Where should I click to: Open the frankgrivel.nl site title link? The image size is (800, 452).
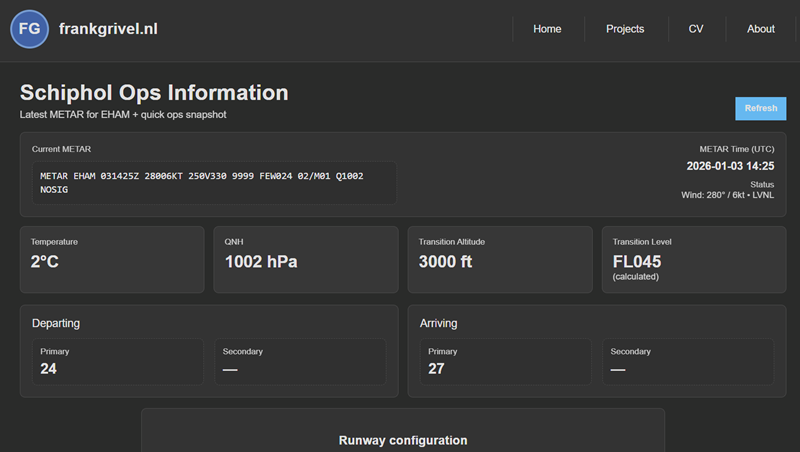pyautogui.click(x=108, y=29)
